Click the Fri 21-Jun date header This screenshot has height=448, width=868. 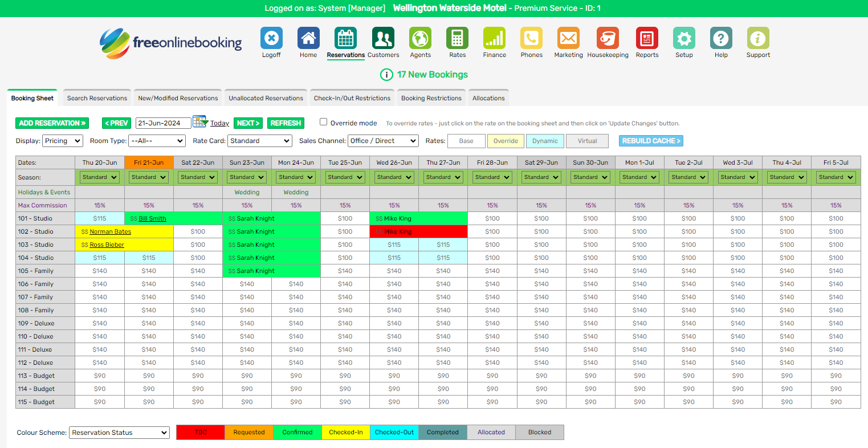tap(149, 162)
